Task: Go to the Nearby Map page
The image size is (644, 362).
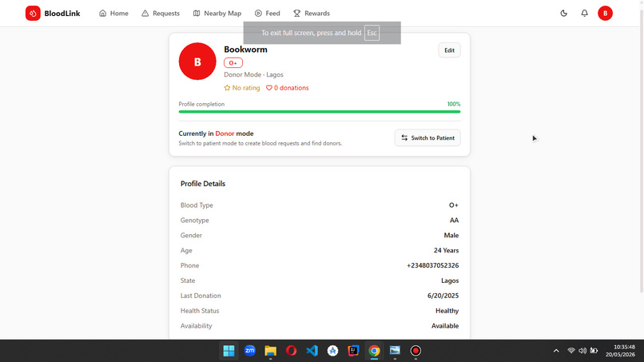Action: click(x=217, y=13)
